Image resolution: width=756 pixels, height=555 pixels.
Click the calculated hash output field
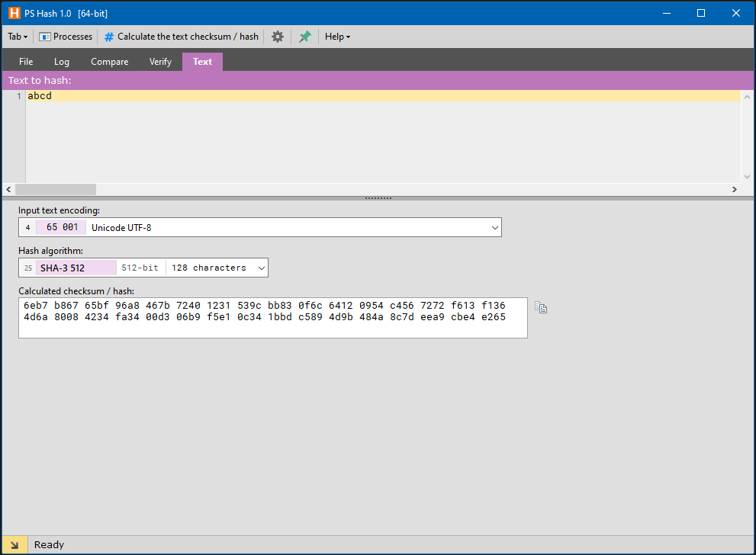pyautogui.click(x=273, y=317)
